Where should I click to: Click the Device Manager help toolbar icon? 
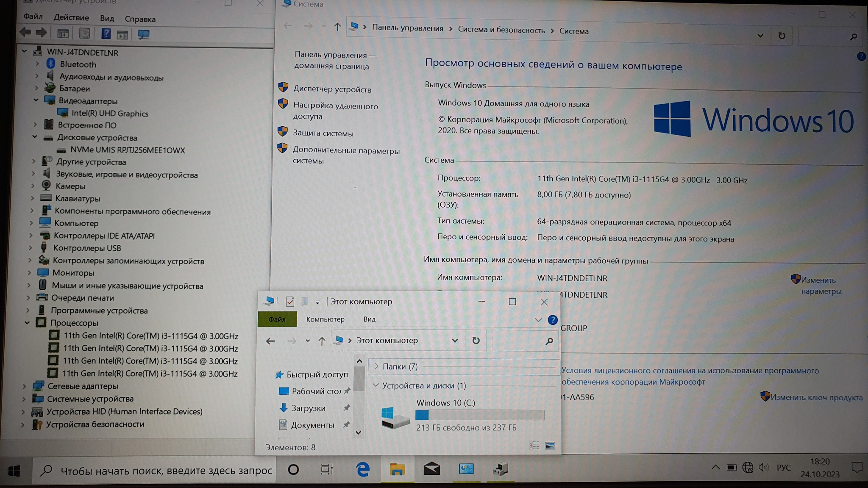(x=106, y=34)
